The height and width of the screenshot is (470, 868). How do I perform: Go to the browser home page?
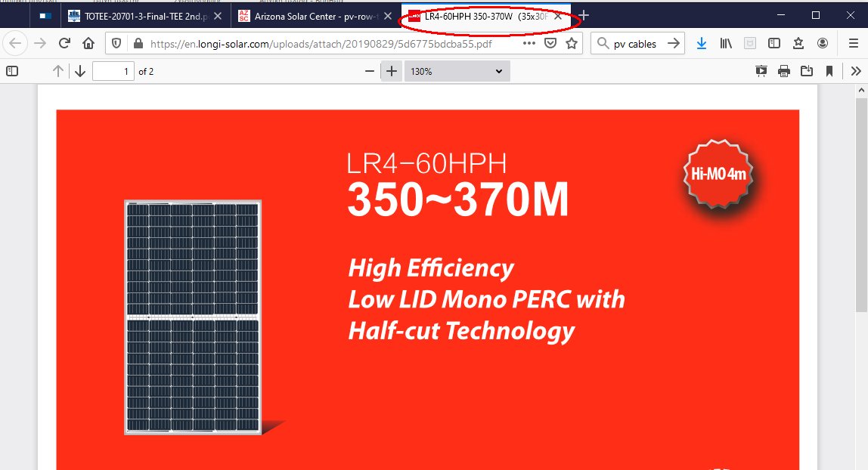pyautogui.click(x=89, y=43)
